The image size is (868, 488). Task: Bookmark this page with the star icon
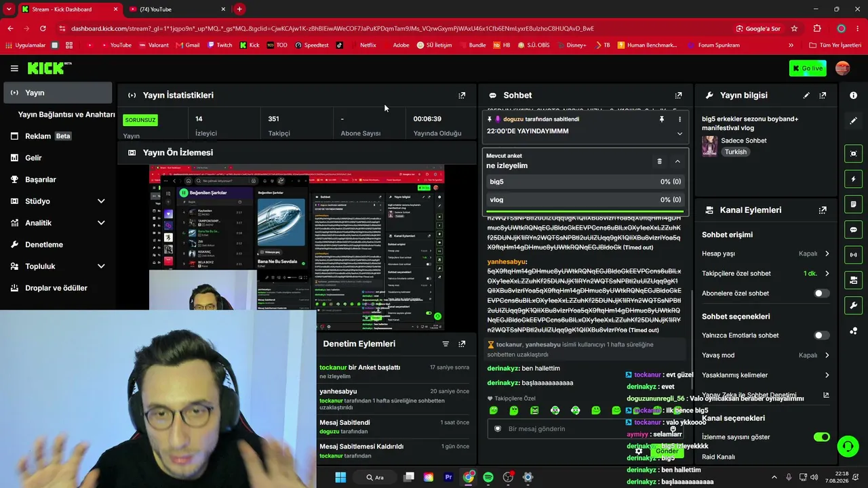pos(794,28)
